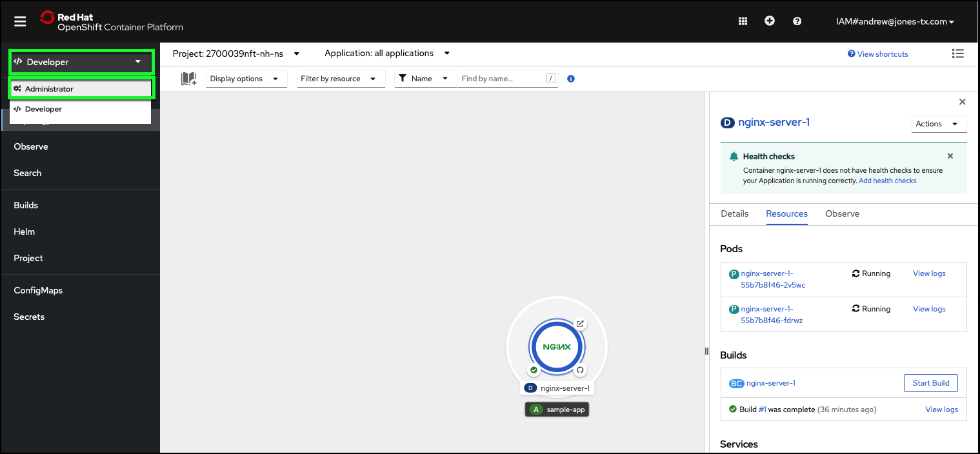This screenshot has height=454, width=980.
Task: Click the open URL decorator on nginx node
Action: click(x=580, y=324)
